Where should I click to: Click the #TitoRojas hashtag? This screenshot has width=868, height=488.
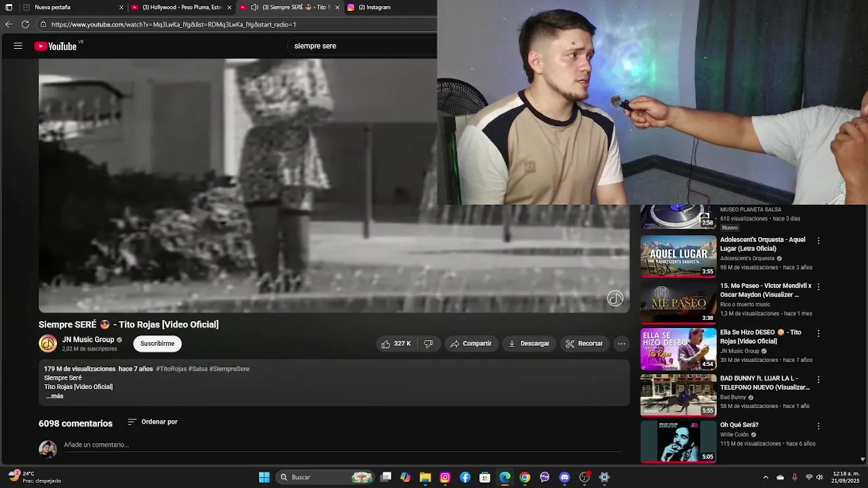pyautogui.click(x=171, y=369)
